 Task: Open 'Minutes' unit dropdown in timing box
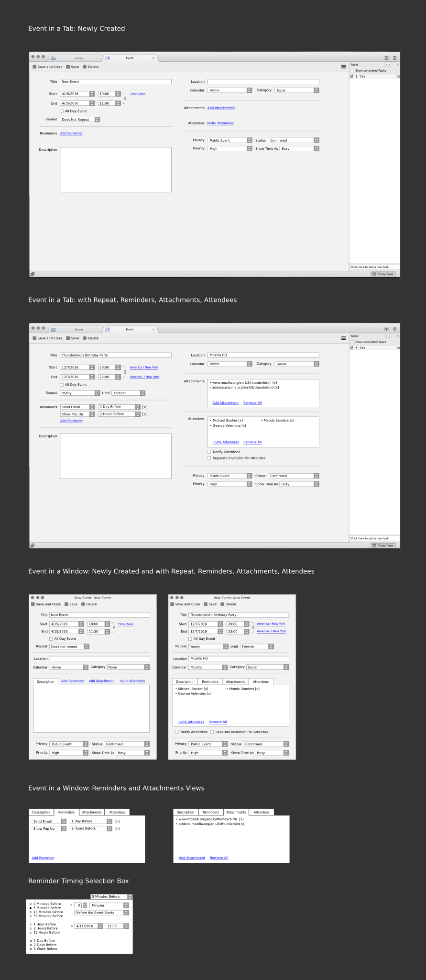(x=109, y=905)
